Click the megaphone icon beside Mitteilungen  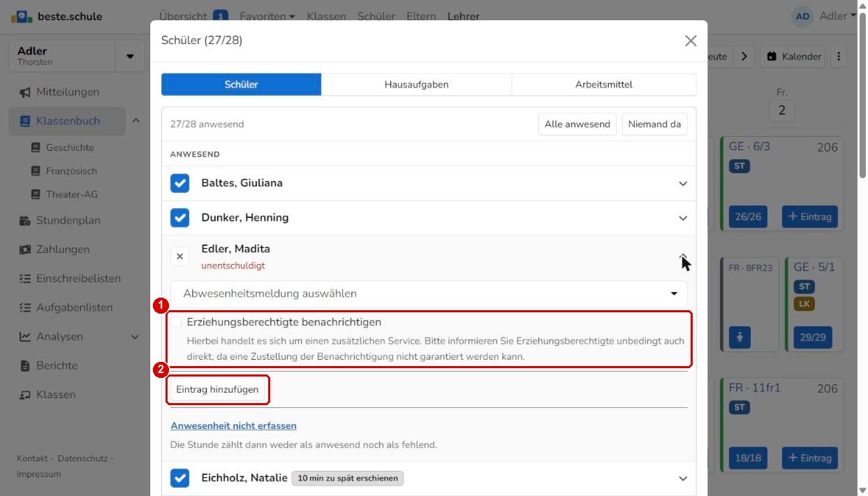(25, 92)
